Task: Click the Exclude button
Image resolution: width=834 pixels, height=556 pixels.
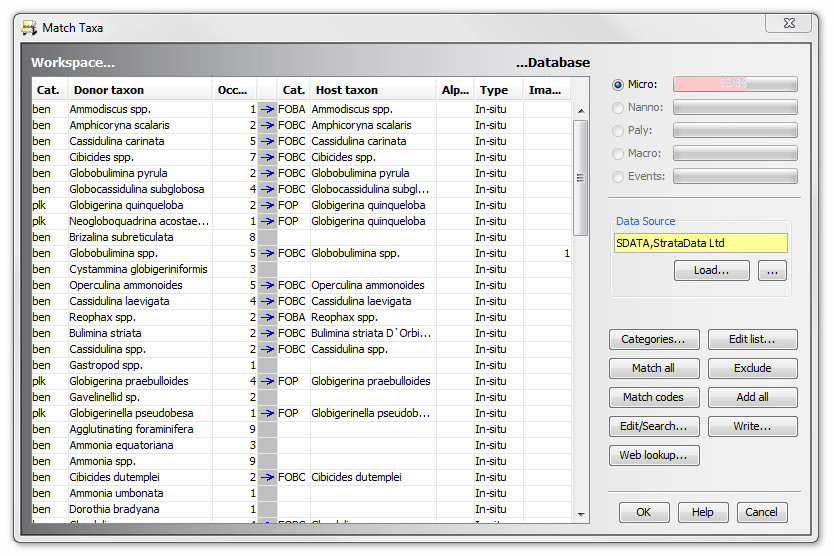Action: point(752,368)
